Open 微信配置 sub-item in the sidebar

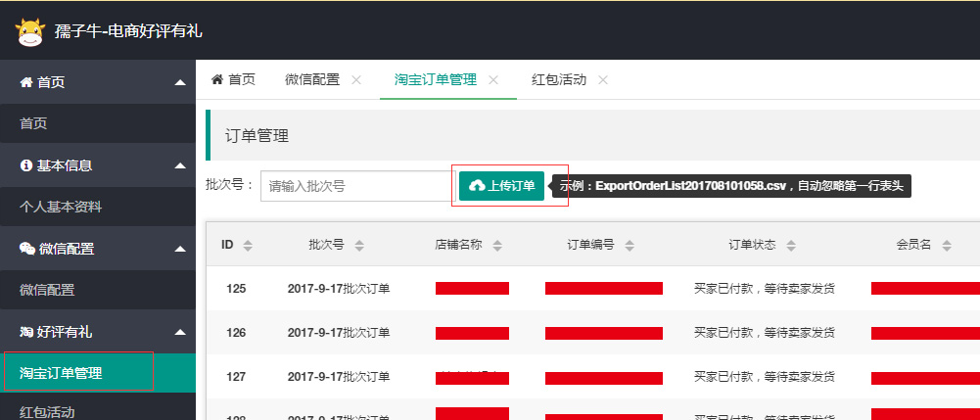[98, 290]
